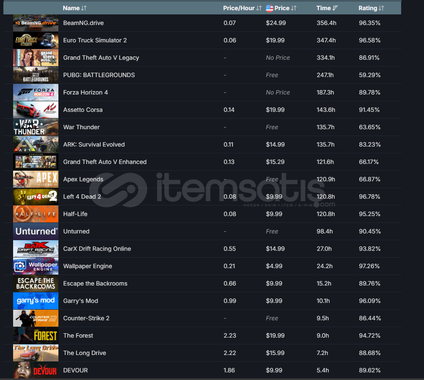This screenshot has width=424, height=380.
Task: Open the Apex Legends thumbnail
Action: (36, 179)
